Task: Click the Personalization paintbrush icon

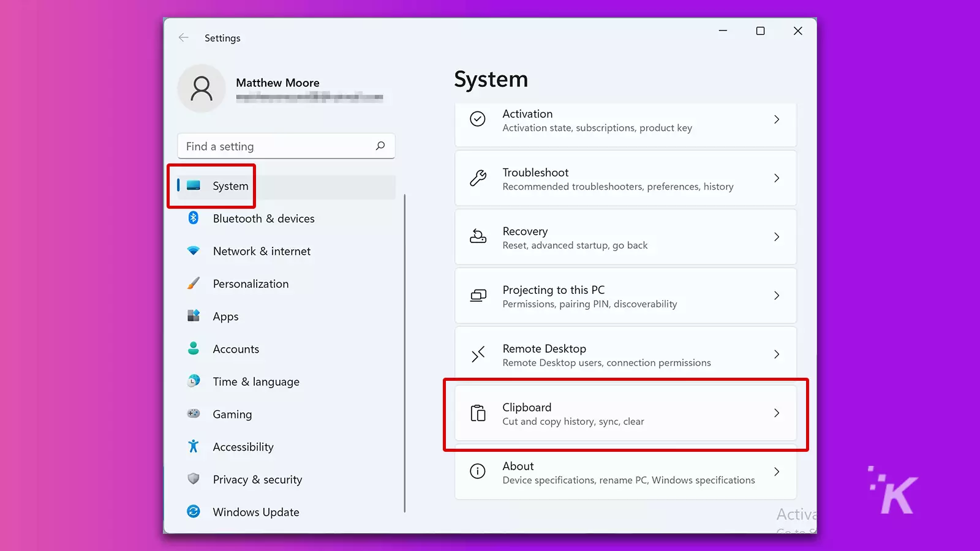Action: click(194, 283)
